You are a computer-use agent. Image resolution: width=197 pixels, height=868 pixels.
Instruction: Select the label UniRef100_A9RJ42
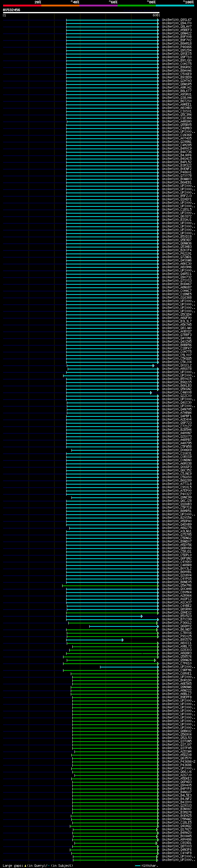177,88
